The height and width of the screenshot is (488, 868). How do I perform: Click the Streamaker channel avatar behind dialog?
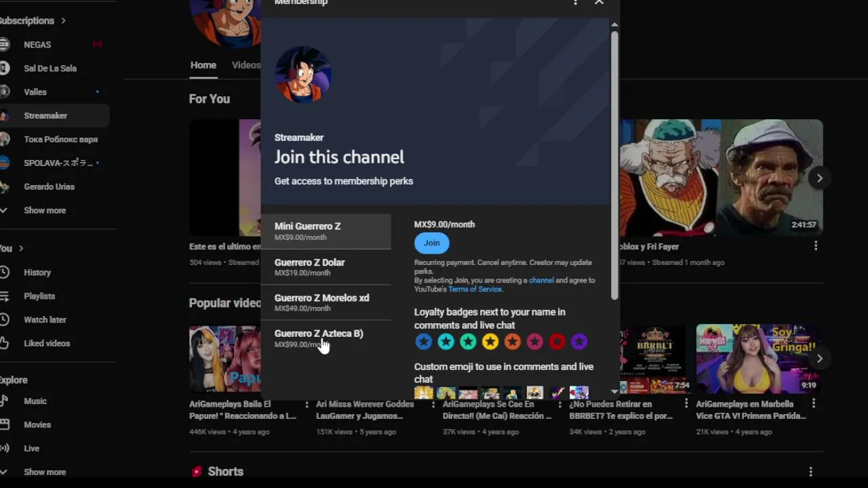coord(225,24)
